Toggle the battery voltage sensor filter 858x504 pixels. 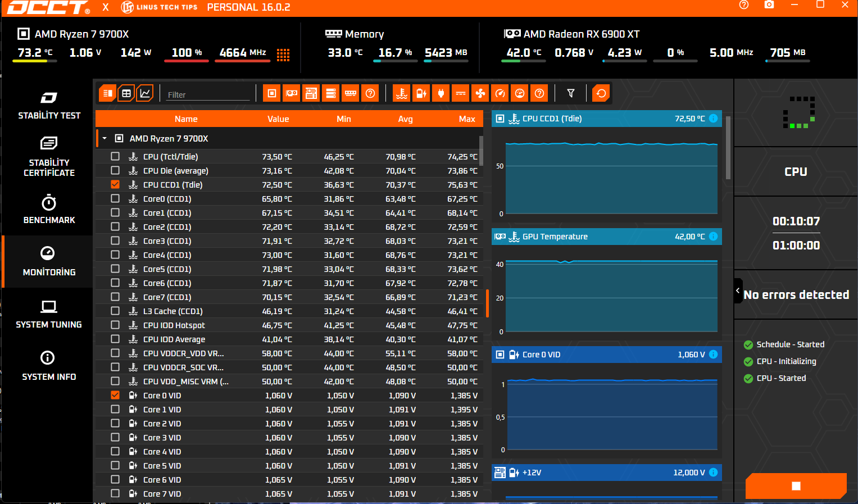click(x=421, y=93)
